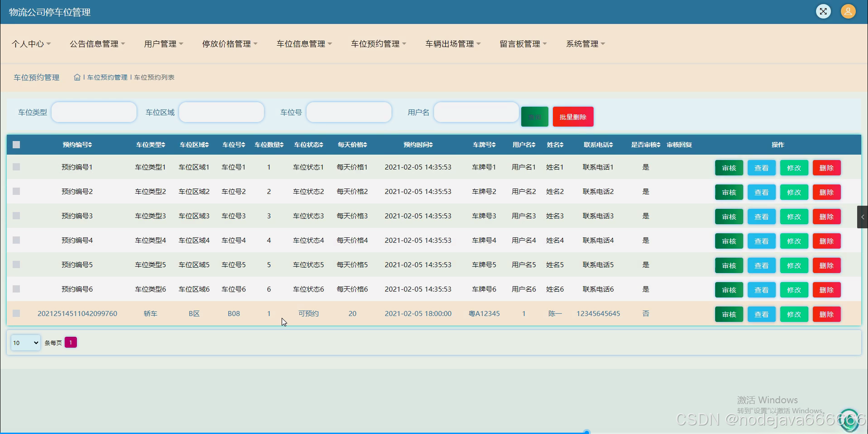The image size is (868, 434).
Task: Focus the 车位号 search field
Action: click(x=349, y=112)
